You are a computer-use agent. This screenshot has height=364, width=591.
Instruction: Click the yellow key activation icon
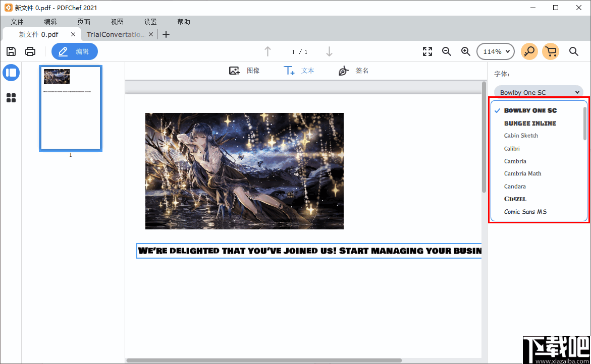click(x=529, y=51)
